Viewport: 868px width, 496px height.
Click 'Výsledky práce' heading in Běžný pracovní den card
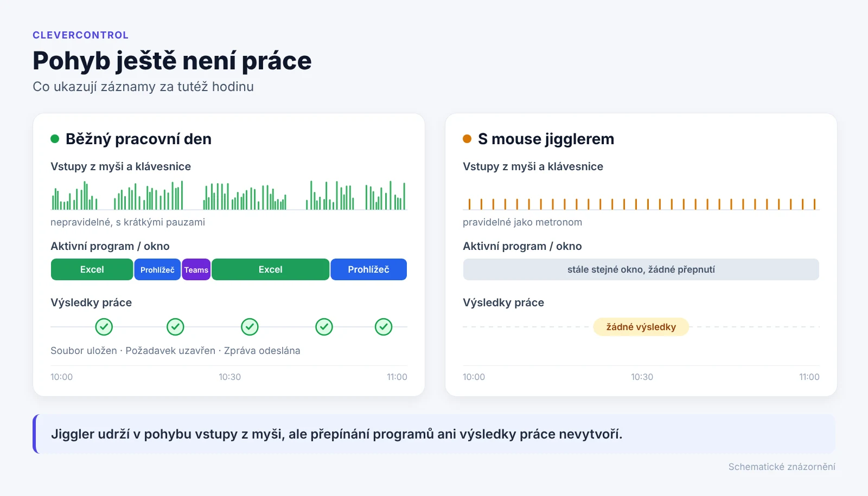[x=91, y=302]
